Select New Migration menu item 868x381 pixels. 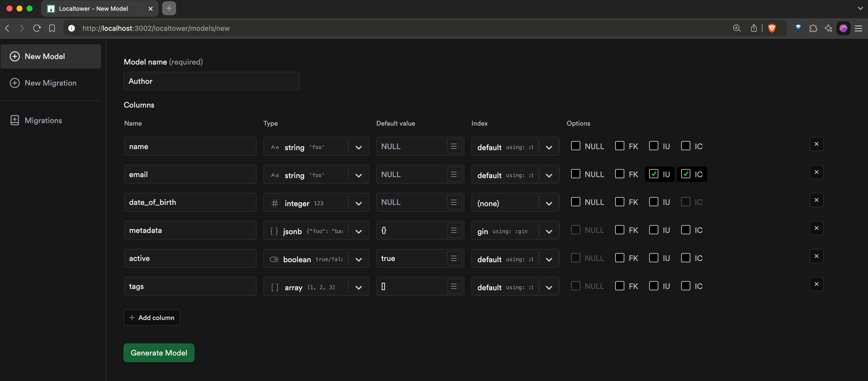[x=50, y=83]
